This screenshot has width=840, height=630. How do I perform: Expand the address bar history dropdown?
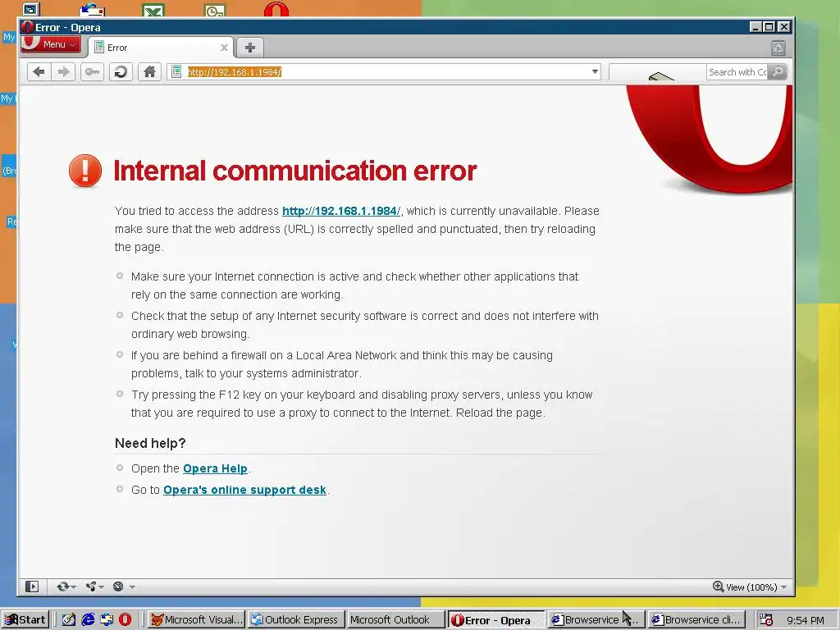click(x=595, y=72)
